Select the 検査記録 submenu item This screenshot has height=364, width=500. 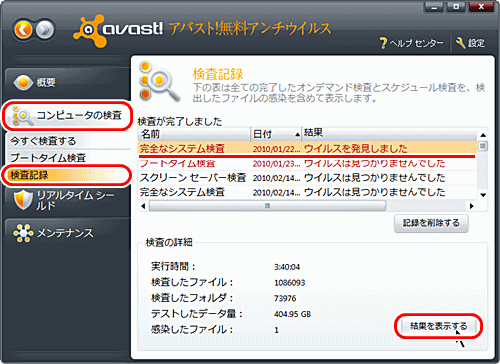[67, 175]
